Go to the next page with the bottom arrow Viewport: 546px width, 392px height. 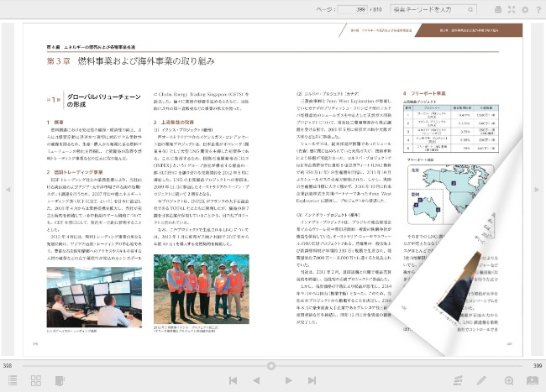coord(288,380)
